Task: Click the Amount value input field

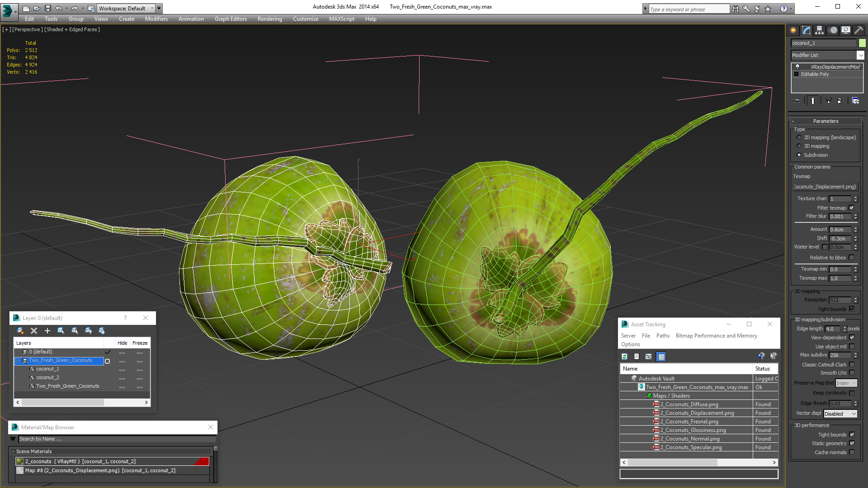Action: [840, 230]
